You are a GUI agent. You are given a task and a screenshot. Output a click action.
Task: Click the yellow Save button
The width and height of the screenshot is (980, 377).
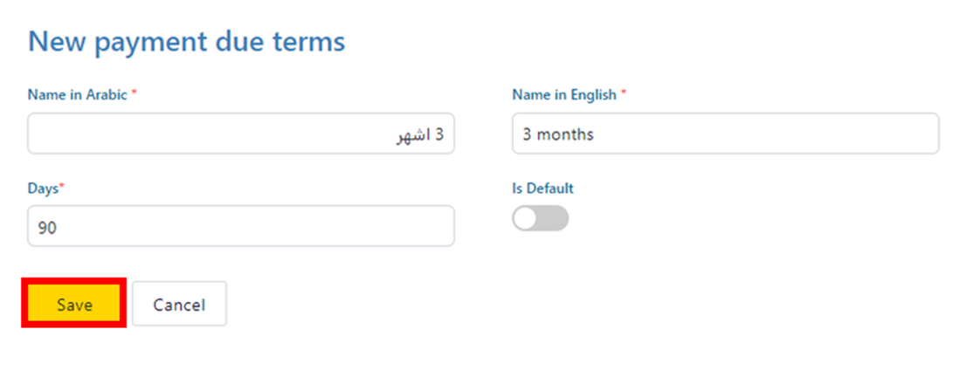[x=74, y=305]
